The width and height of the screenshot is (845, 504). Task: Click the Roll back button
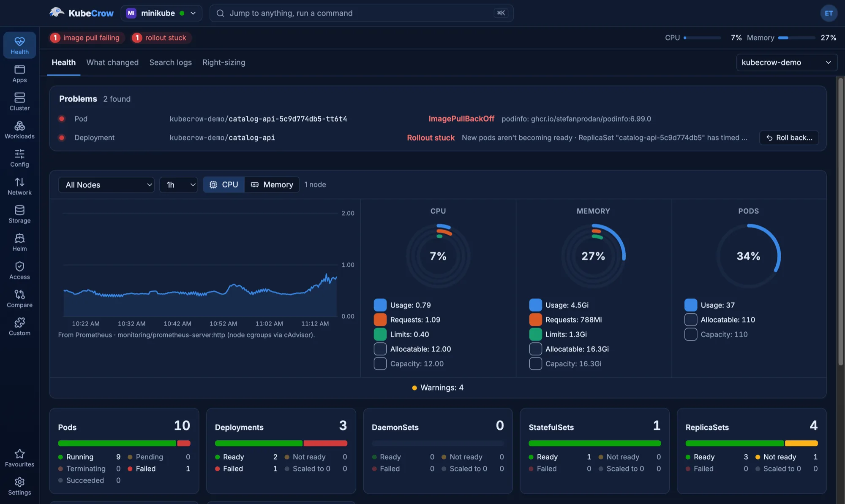coord(789,138)
